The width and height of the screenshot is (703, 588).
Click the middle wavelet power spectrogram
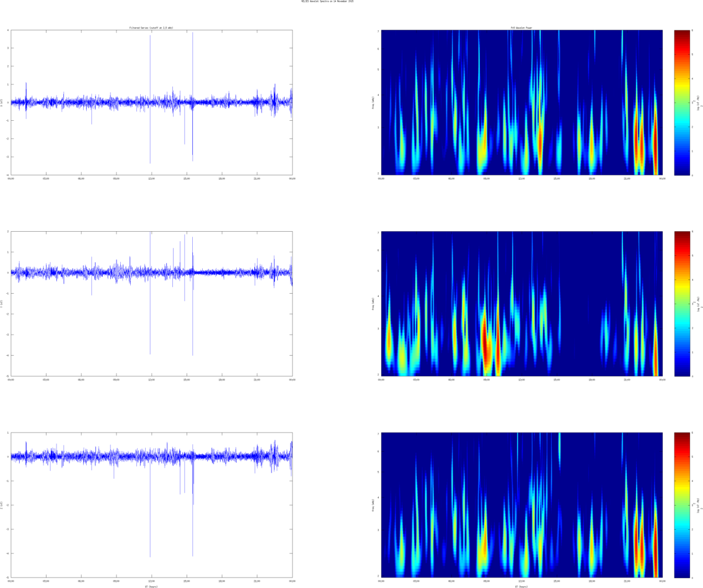tap(522, 304)
